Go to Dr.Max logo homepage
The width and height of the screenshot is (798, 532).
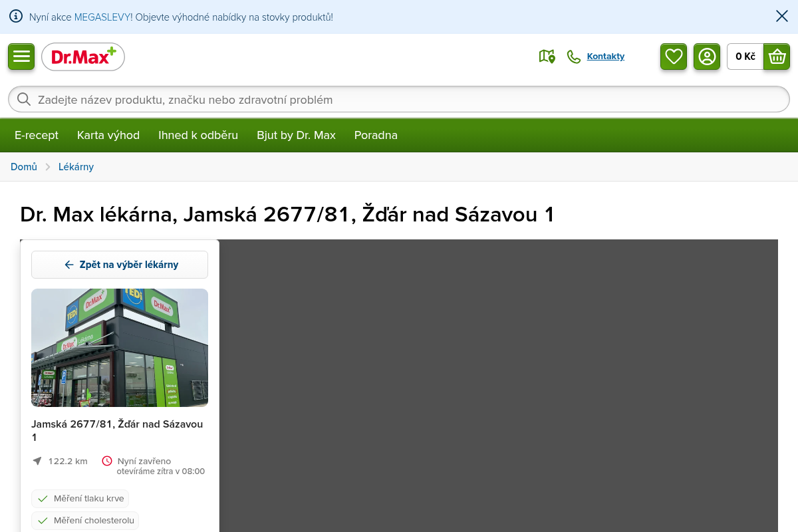(83, 57)
